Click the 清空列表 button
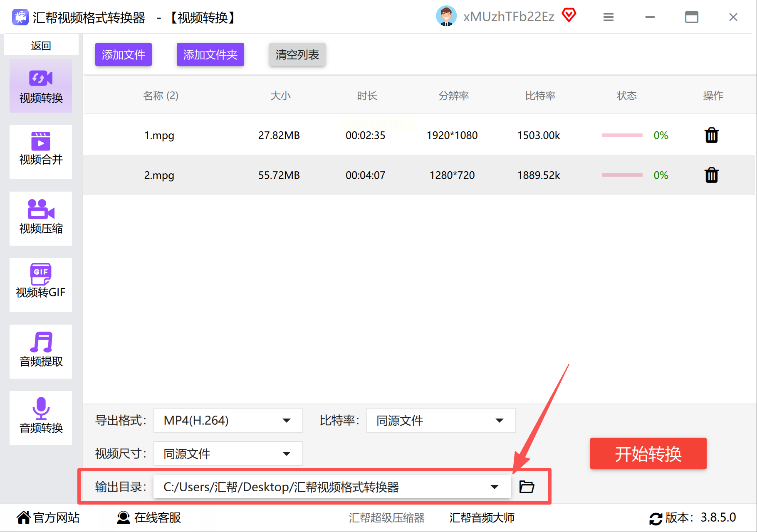757x532 pixels. click(297, 54)
